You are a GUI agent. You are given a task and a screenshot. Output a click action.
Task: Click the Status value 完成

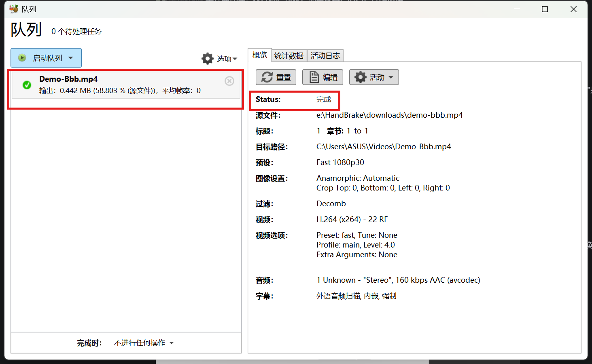pyautogui.click(x=324, y=99)
